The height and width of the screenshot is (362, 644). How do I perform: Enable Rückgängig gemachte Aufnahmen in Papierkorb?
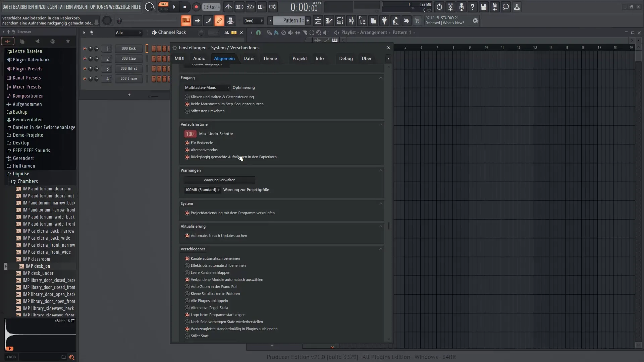click(186, 157)
